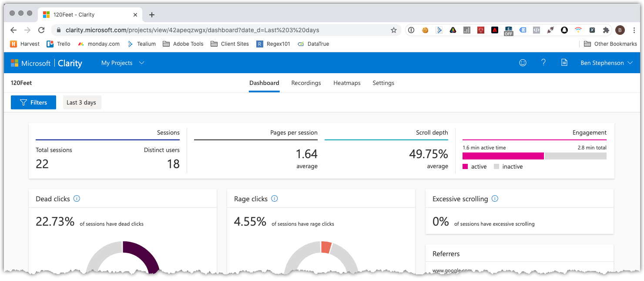Click the pink active engagement bar
Image resolution: width=644 pixels, height=281 pixels.
[503, 156]
